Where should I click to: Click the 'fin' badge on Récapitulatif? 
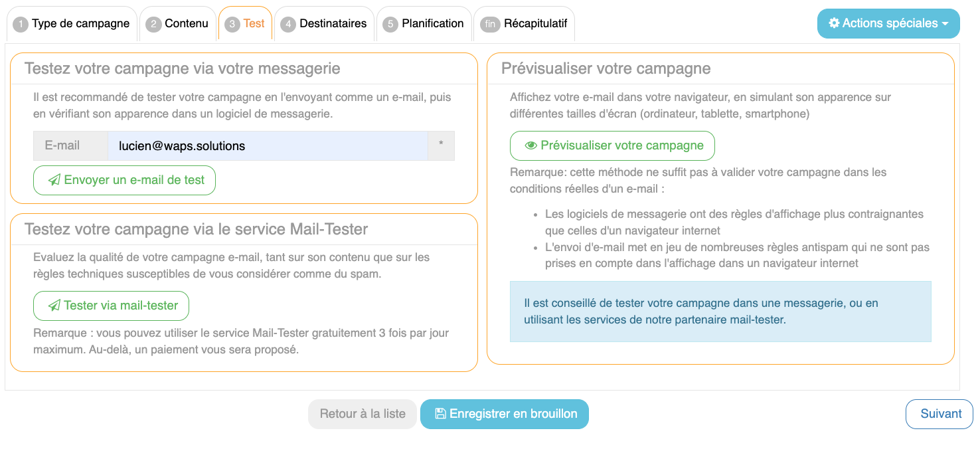tap(490, 25)
